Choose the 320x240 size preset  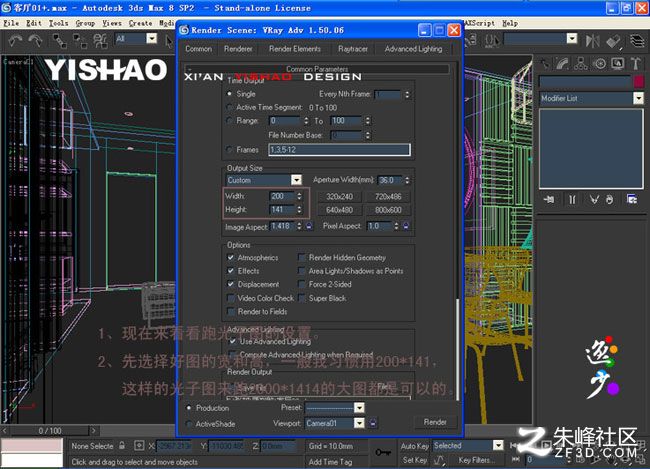click(x=339, y=197)
